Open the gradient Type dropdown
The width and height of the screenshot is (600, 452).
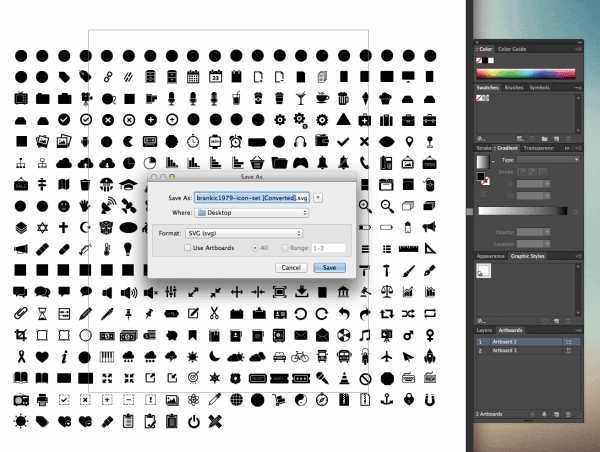click(540, 159)
